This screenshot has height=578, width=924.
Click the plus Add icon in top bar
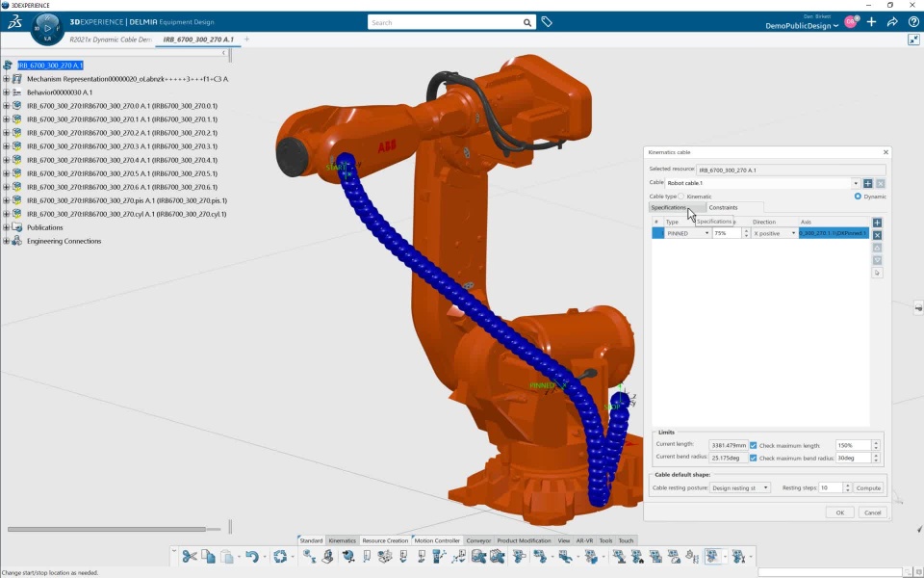(x=872, y=22)
